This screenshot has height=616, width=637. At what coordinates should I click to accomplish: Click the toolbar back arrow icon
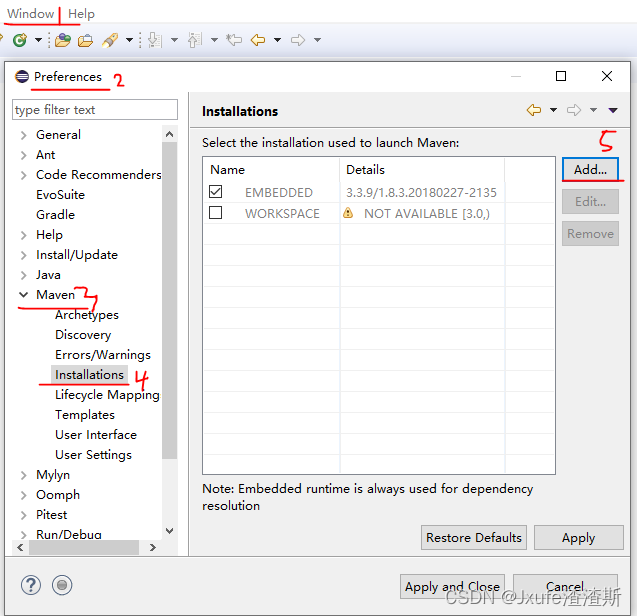coord(258,40)
